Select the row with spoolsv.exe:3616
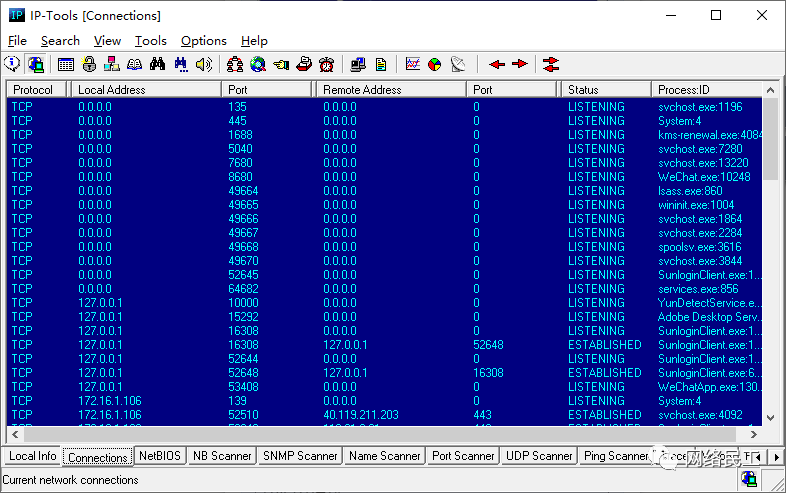Screen dimensions: 786x493 [384, 247]
